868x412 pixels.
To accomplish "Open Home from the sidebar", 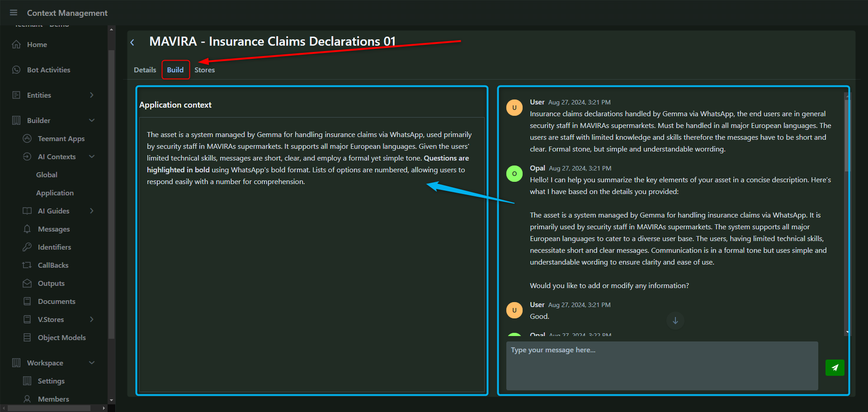I will [x=37, y=44].
